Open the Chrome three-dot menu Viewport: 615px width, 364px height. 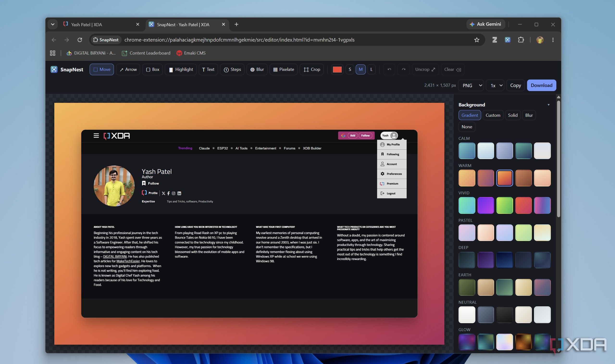553,40
